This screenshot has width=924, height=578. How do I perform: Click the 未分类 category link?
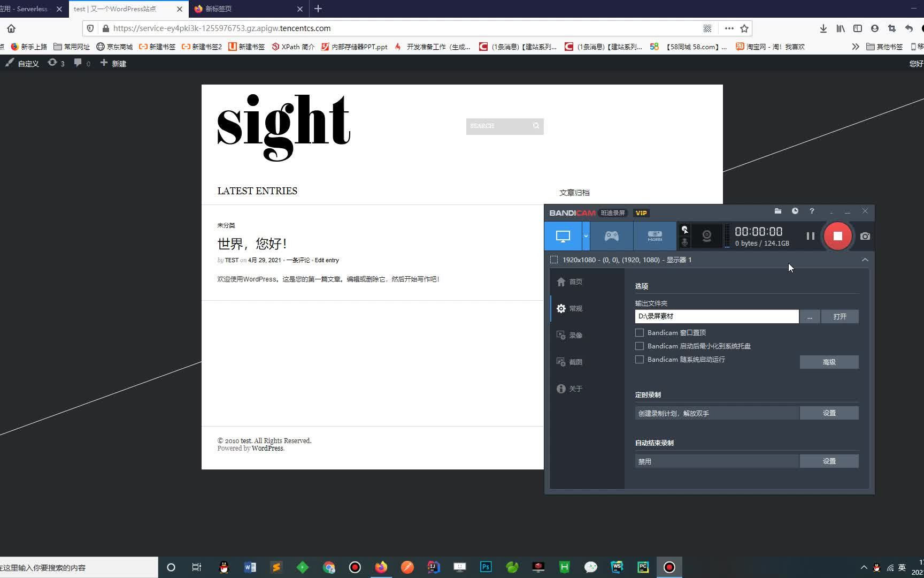point(226,225)
